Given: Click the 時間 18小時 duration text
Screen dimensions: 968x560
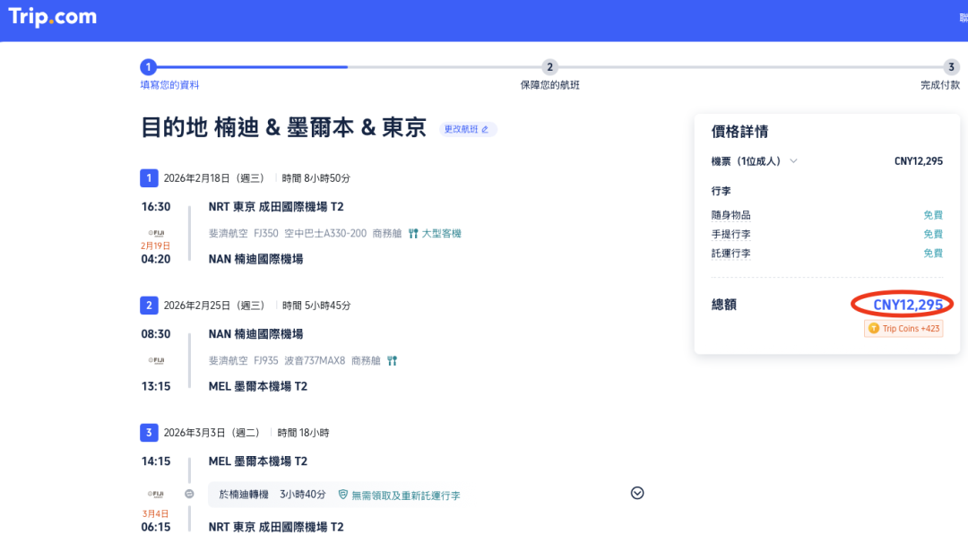Looking at the screenshot, I should [x=303, y=433].
